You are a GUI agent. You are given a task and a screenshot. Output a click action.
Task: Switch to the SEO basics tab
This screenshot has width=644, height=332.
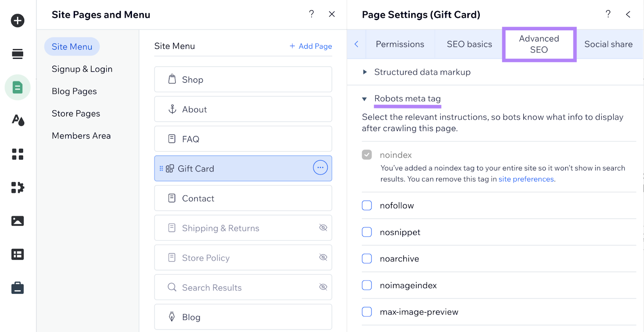[x=469, y=44]
